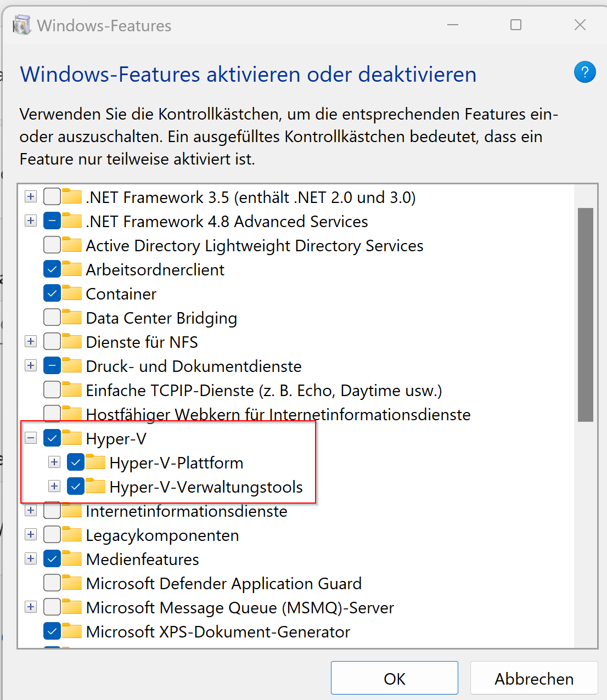Viewport: 607px width, 700px height.
Task: Collapse the Hyper-V tree node
Action: [31, 438]
